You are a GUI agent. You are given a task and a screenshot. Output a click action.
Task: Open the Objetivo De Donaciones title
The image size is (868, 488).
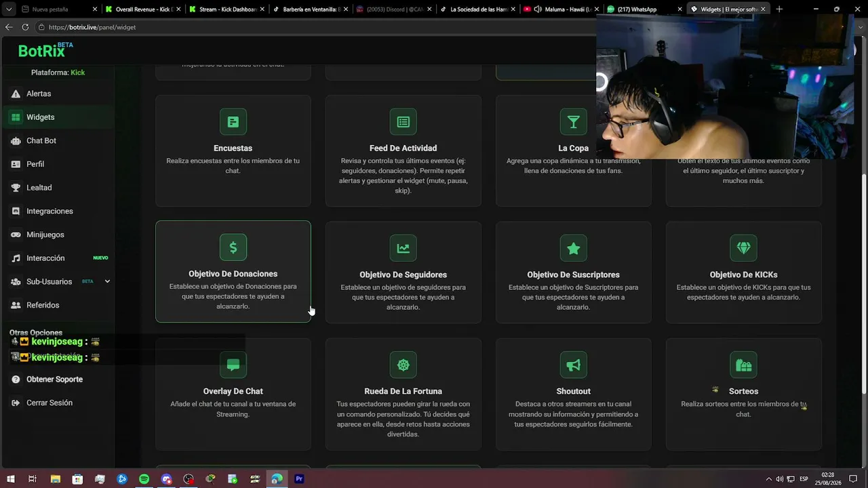[233, 274]
